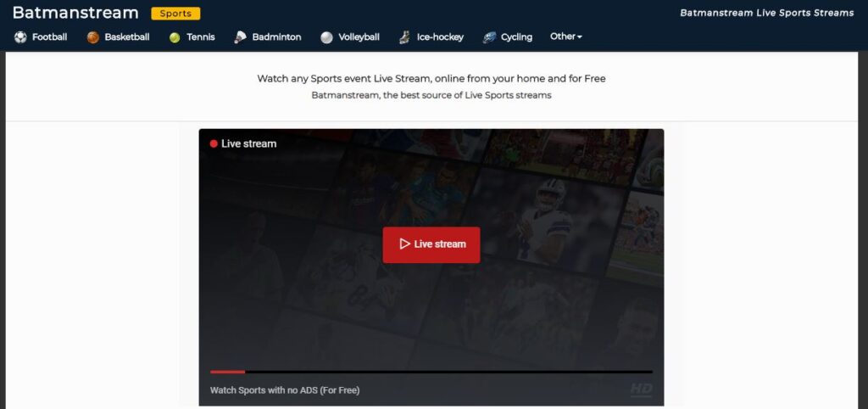This screenshot has width=868, height=409.
Task: Click the Ice-hockey skate icon
Action: pyautogui.click(x=405, y=37)
